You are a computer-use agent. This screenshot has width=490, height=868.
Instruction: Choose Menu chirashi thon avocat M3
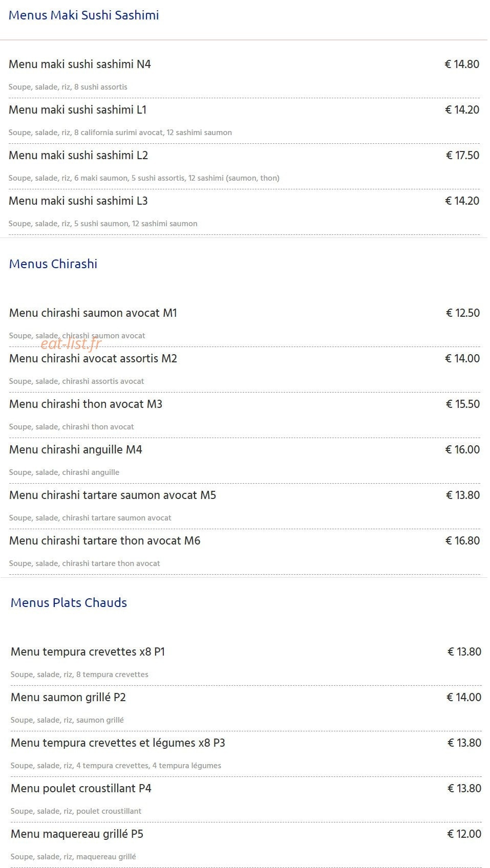pyautogui.click(x=86, y=404)
